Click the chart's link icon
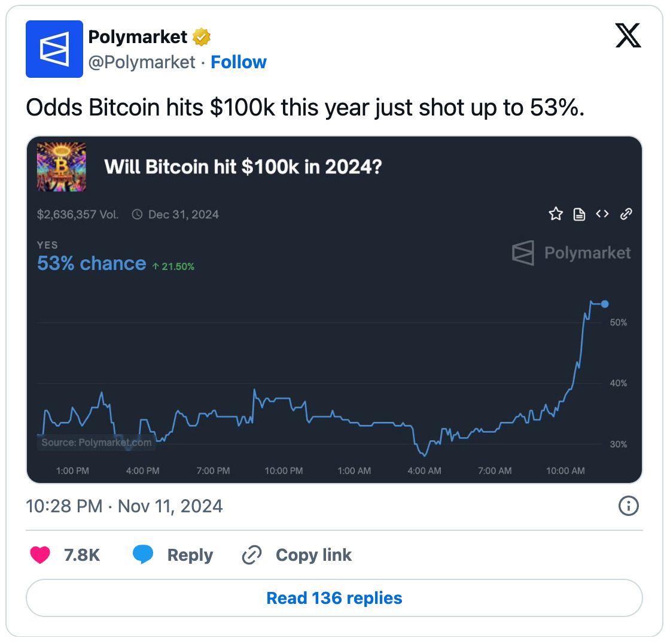 626,214
